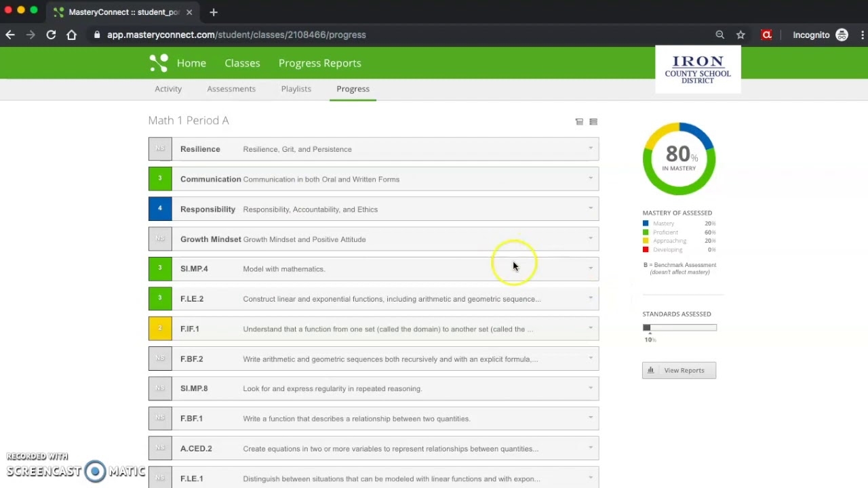The width and height of the screenshot is (868, 488).
Task: Click the Iron County School District logo
Action: pos(698,68)
